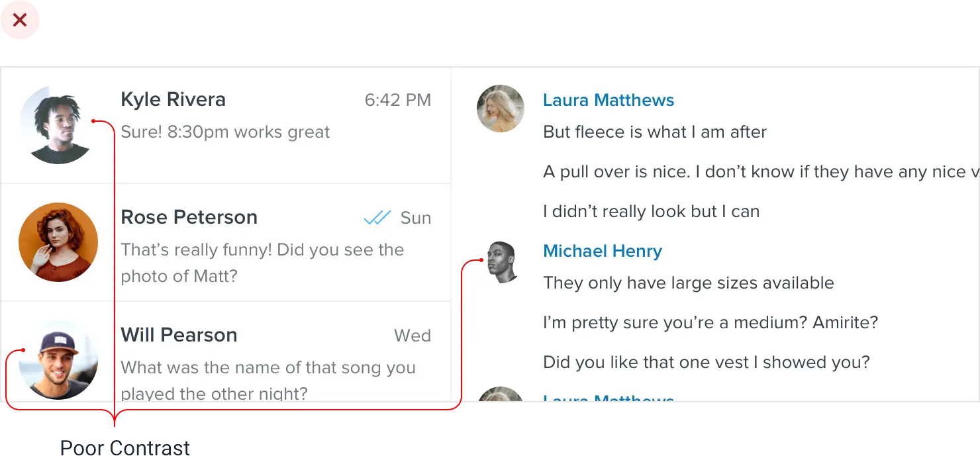
Task: Click Will Pearson's profile avatar
Action: [58, 360]
